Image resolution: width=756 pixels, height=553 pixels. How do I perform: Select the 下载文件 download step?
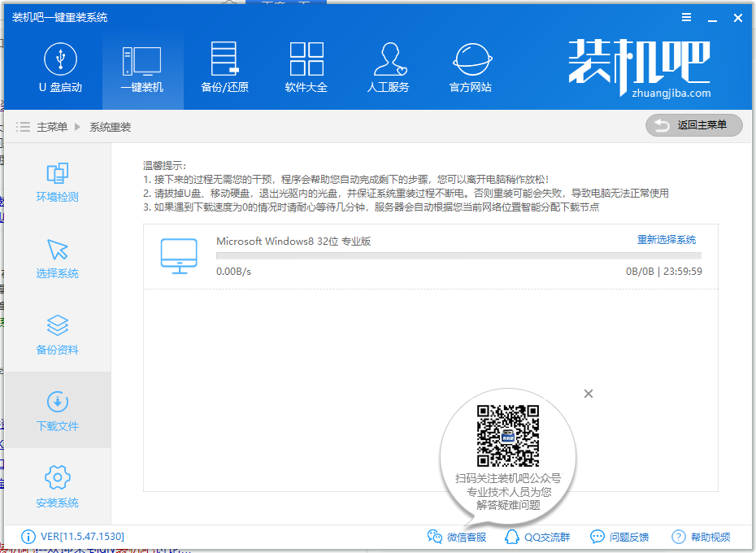pos(58,411)
